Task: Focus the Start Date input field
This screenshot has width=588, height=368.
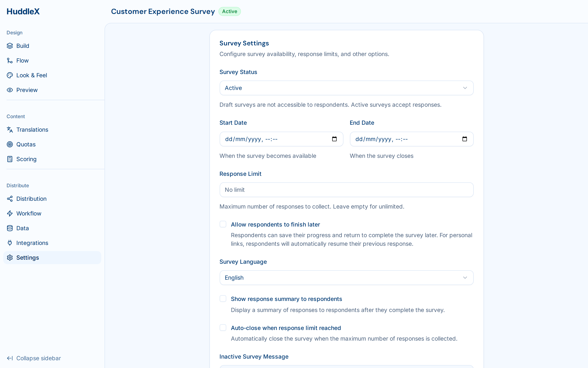Action: tap(281, 139)
